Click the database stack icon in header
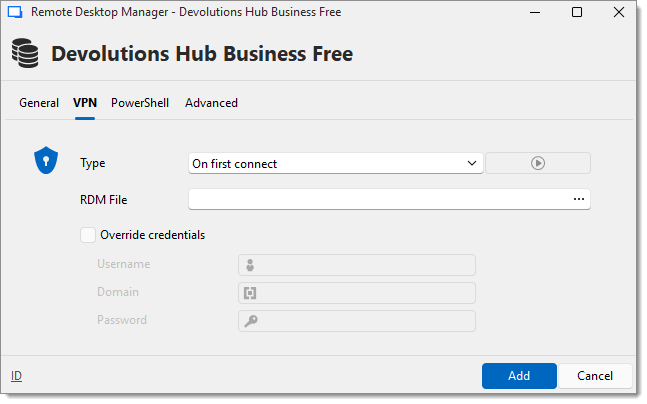Image resolution: width=647 pixels, height=404 pixels. point(25,53)
